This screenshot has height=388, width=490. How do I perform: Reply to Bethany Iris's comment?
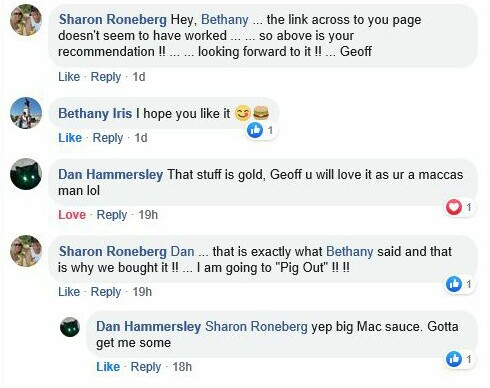(108, 138)
